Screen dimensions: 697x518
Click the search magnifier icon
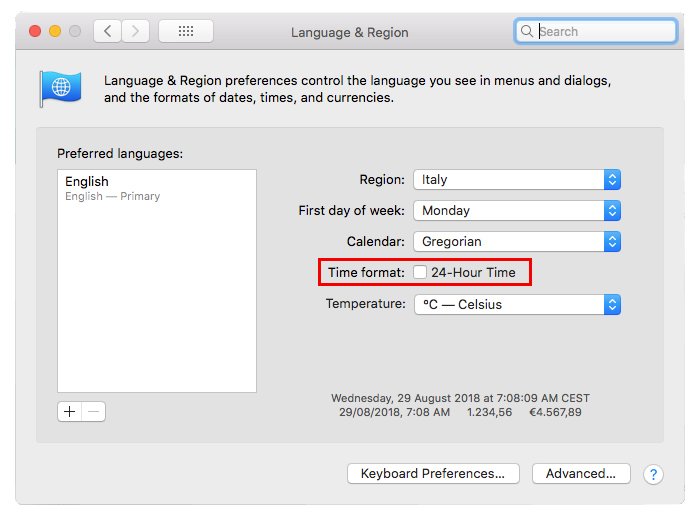coord(527,31)
